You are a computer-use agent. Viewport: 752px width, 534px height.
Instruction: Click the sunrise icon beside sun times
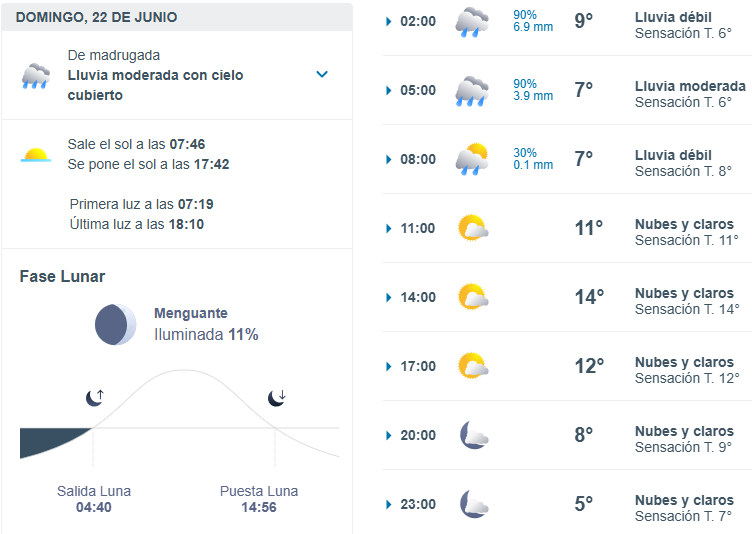tap(35, 155)
